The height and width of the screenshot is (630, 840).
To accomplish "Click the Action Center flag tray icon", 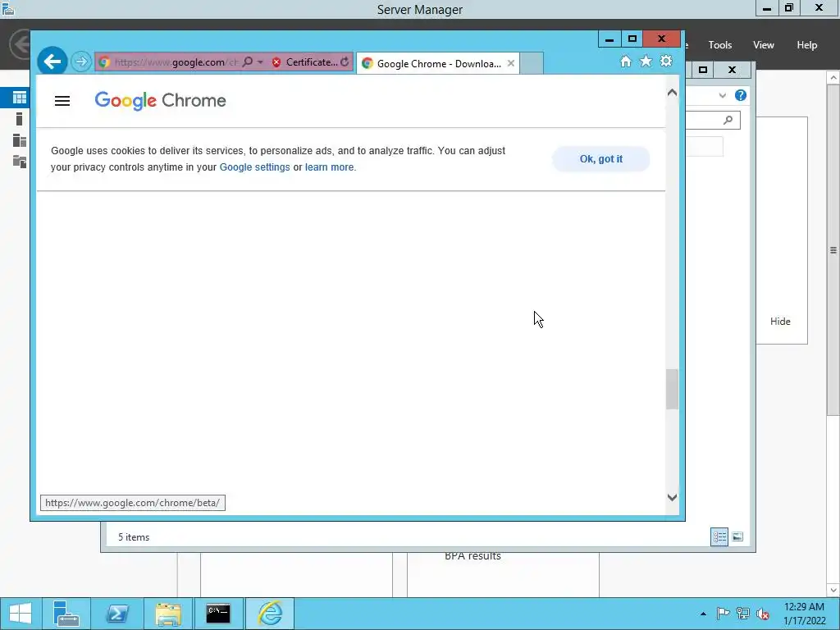I will [x=723, y=614].
